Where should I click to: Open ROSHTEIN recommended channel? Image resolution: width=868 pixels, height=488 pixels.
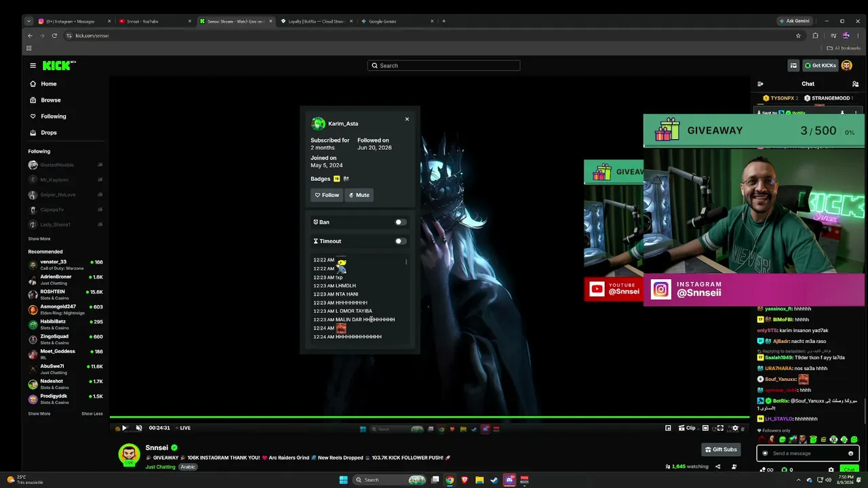tap(66, 294)
